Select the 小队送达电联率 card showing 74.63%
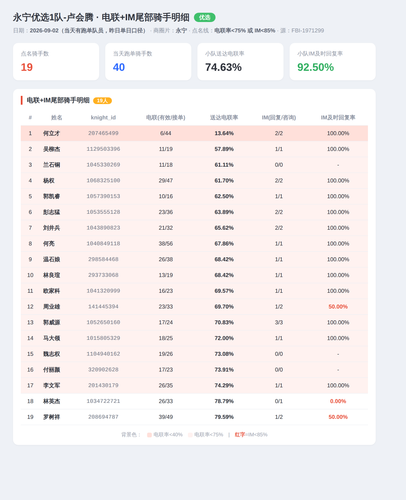Viewport: 406px width, 500px height. click(x=240, y=61)
